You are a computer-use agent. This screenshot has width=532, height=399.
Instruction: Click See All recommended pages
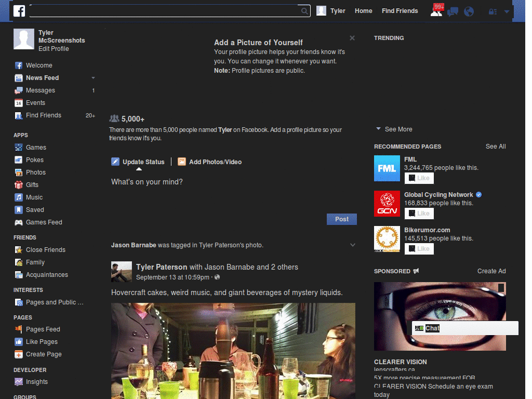(495, 147)
